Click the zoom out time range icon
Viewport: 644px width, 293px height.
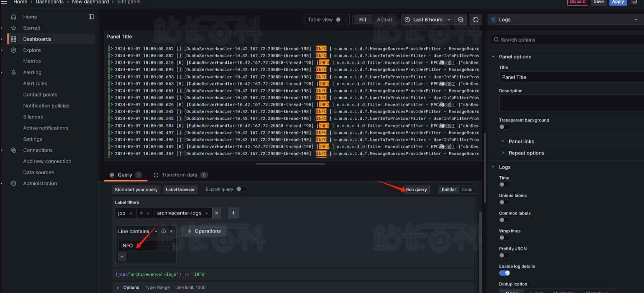coord(460,20)
